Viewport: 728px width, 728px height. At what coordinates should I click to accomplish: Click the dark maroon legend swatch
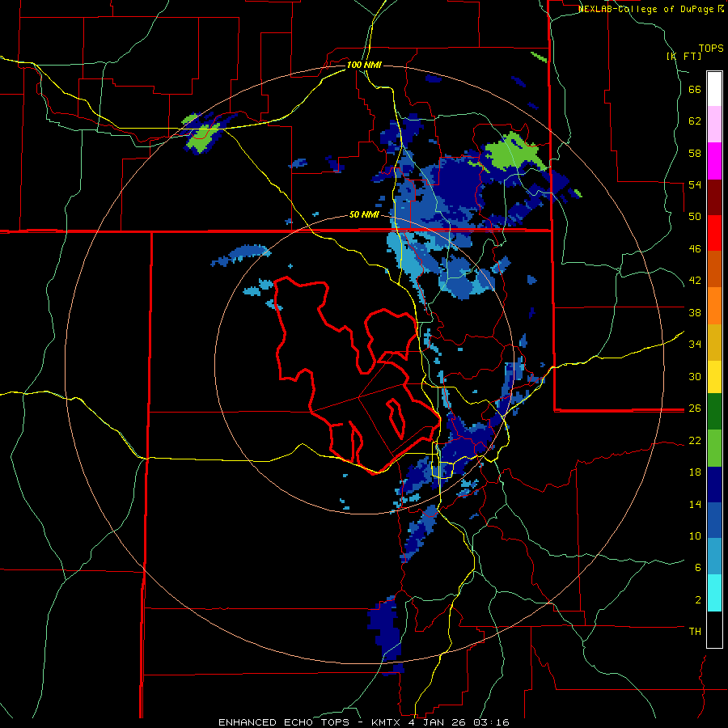714,197
